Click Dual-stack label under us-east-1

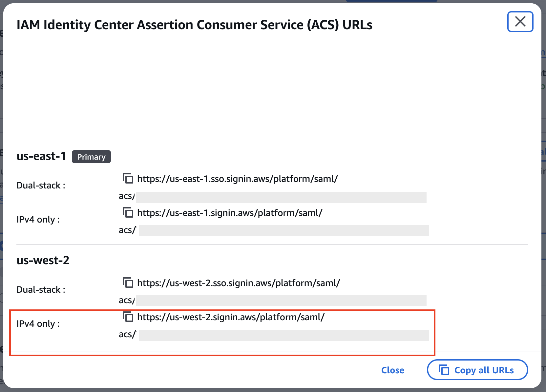[x=41, y=186]
